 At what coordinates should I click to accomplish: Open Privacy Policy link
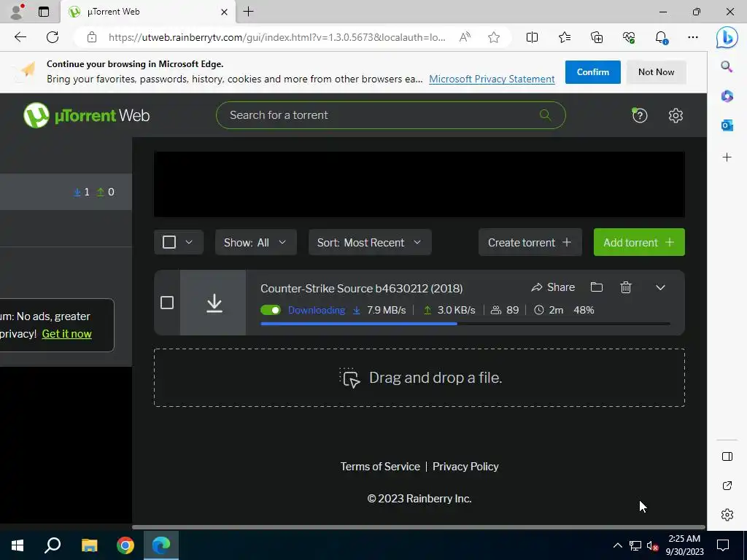(465, 467)
